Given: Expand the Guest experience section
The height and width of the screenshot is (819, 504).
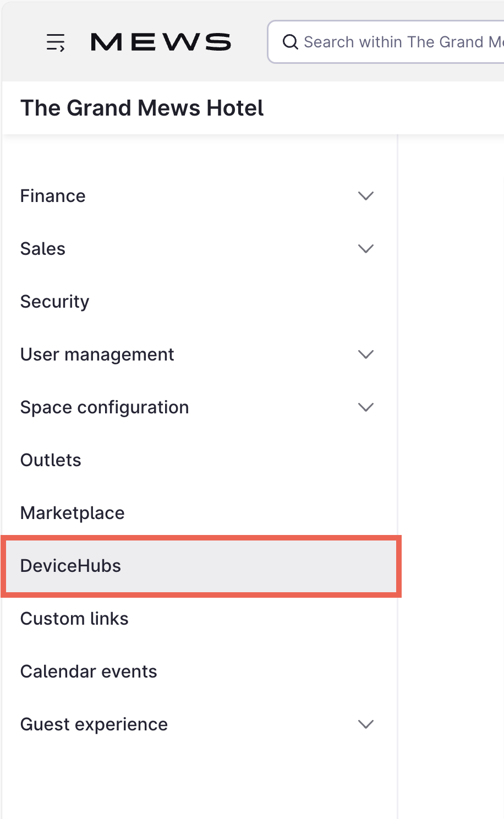Looking at the screenshot, I should (x=365, y=724).
